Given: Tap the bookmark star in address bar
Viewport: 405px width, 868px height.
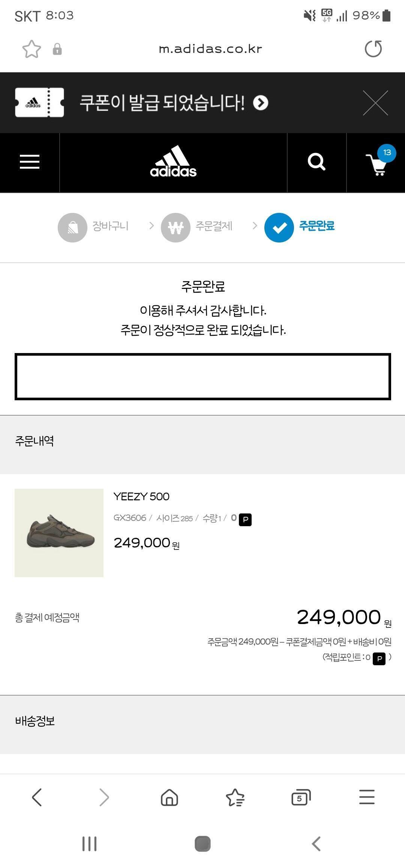Looking at the screenshot, I should (31, 49).
